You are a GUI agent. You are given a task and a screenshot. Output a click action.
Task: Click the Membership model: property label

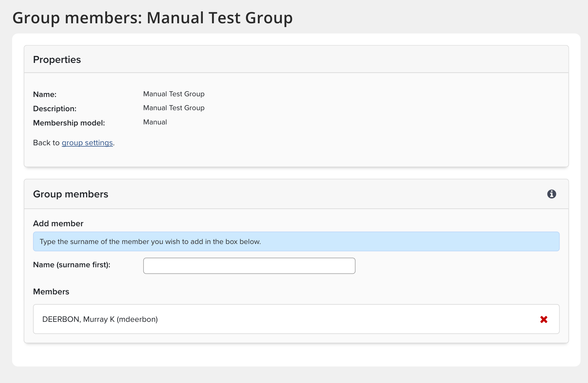click(69, 123)
